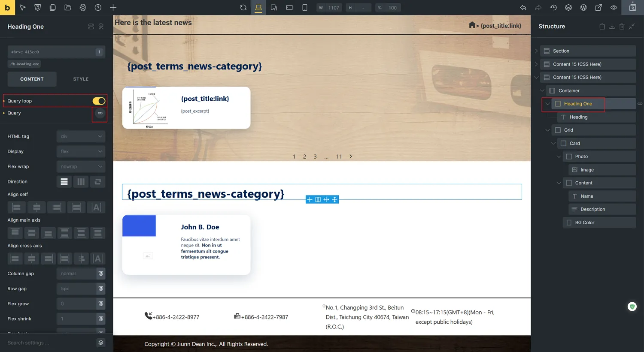Select the BG Color element in Structure
This screenshot has width=644, height=352.
coord(584,223)
